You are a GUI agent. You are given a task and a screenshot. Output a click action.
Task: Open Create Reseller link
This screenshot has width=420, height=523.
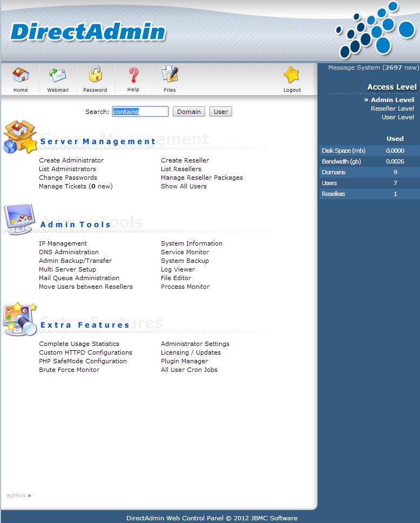tap(185, 160)
